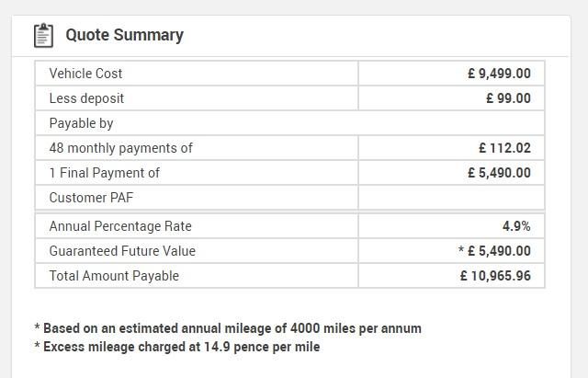Select the Guaranteed Future Value label
This screenshot has width=588, height=378.
click(122, 251)
